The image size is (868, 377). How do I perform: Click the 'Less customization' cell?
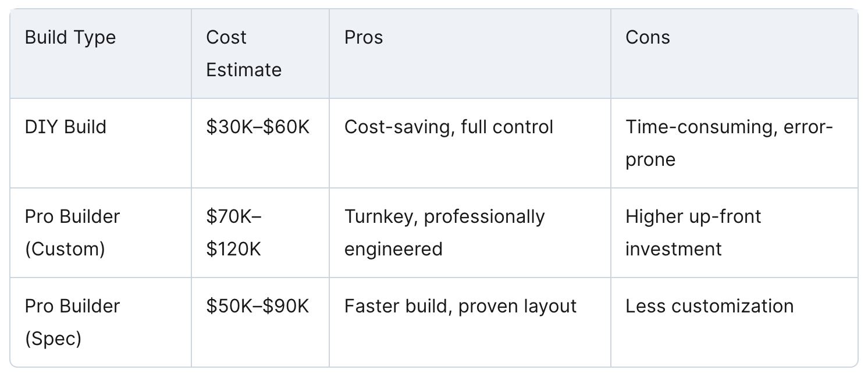pos(709,307)
